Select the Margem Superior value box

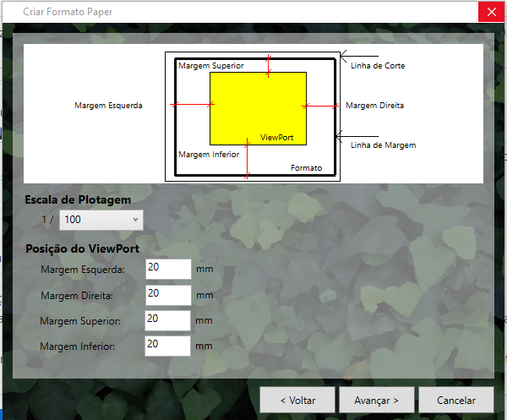[168, 320]
